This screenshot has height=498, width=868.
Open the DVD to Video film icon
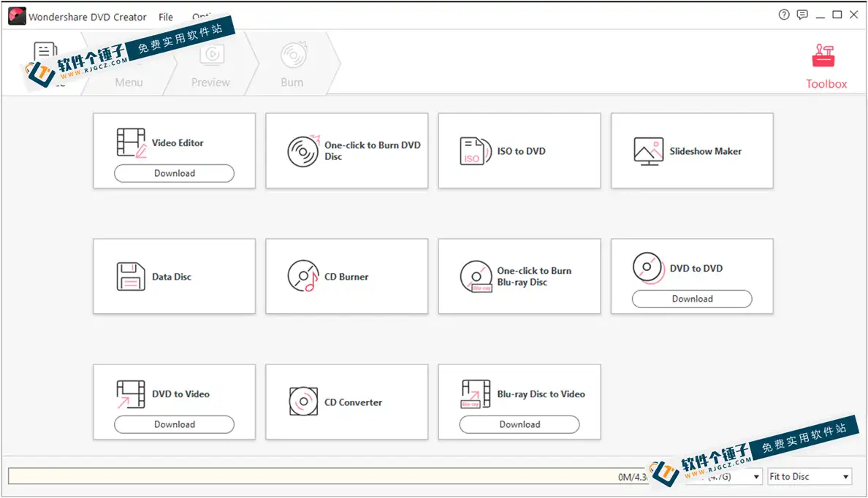(x=132, y=394)
